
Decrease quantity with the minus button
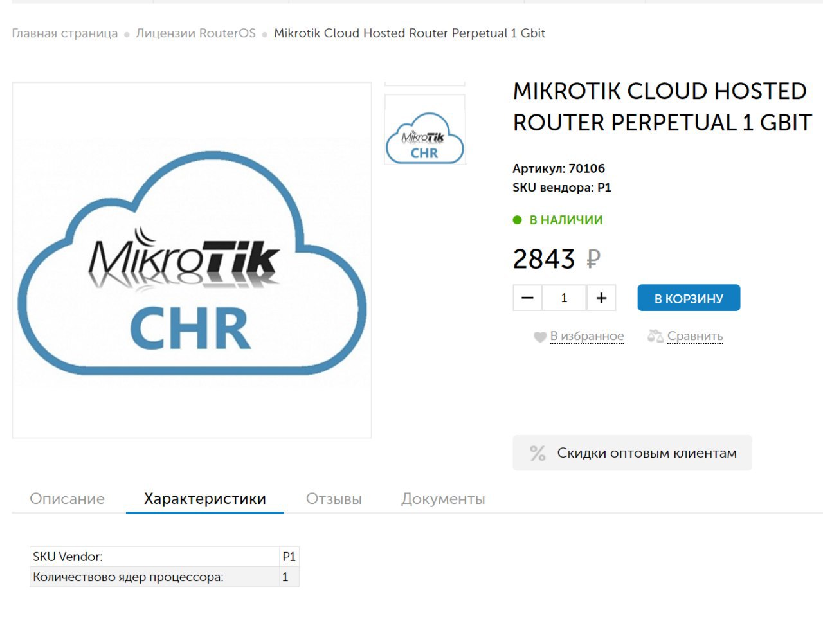coord(527,298)
